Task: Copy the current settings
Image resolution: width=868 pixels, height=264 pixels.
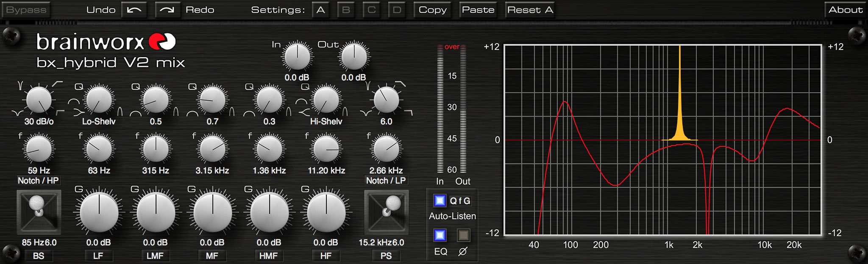Action: click(x=432, y=10)
